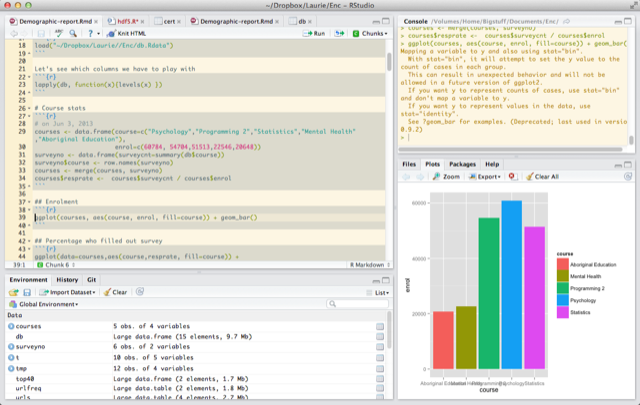Click the editor vertical scrollbar
Screen dimensions: 640x405
point(389,62)
